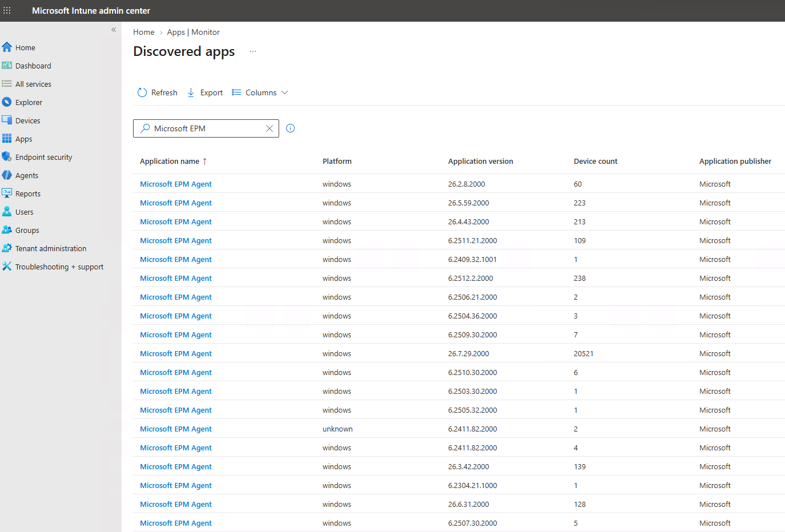Viewport: 785px width, 532px height.
Task: Click the Devices monitor icon
Action: [7, 120]
